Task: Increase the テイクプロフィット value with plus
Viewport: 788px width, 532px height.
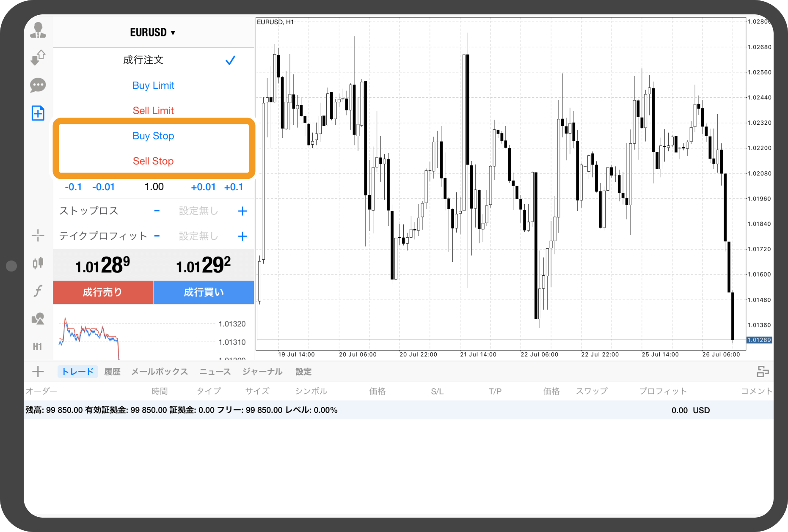Action: click(242, 236)
